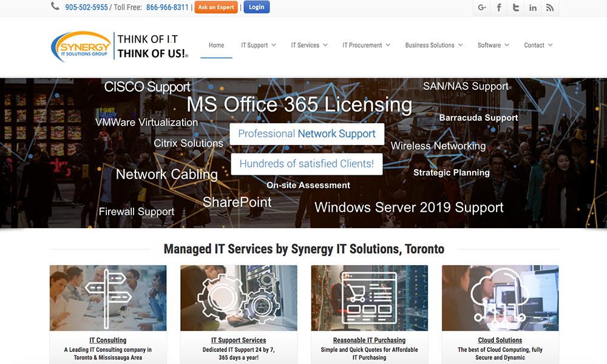This screenshot has width=607, height=364.
Task: Go to the Home menu item
Action: (216, 45)
